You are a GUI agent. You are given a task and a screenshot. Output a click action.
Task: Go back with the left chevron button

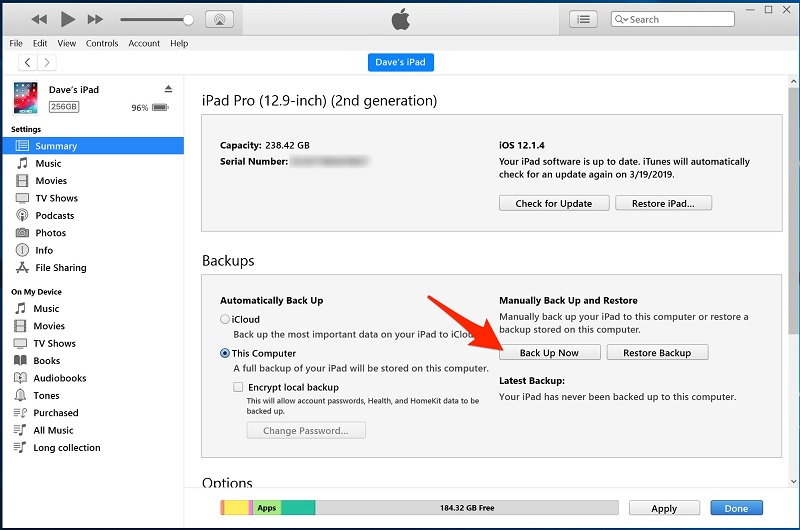pyautogui.click(x=28, y=62)
